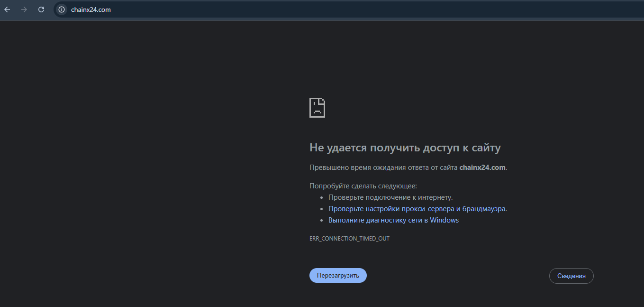Click the sad page error icon
Viewport: 644px width, 307px height.
coord(317,108)
